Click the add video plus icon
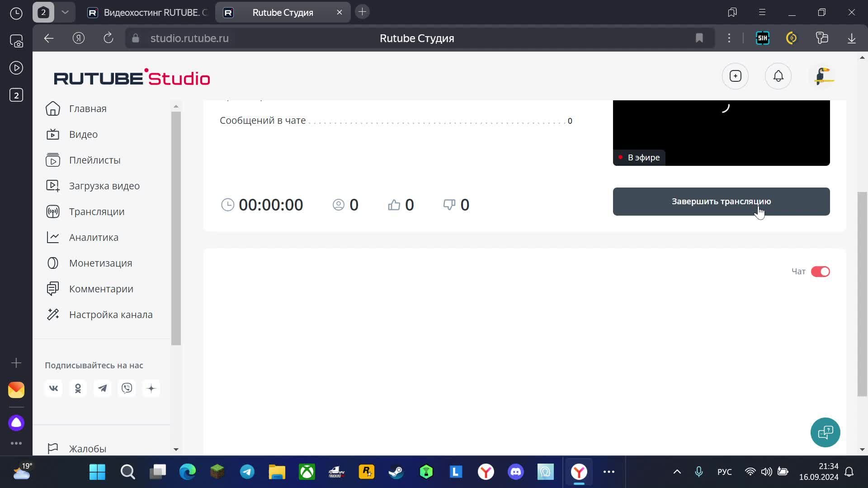The height and width of the screenshot is (488, 868). (x=736, y=76)
